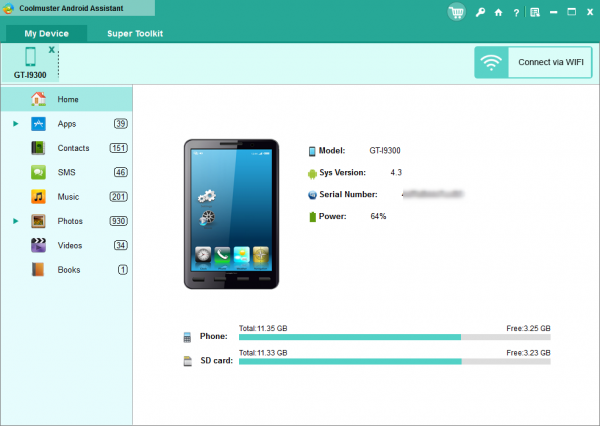Expand the Apps tree node arrow

(x=15, y=124)
